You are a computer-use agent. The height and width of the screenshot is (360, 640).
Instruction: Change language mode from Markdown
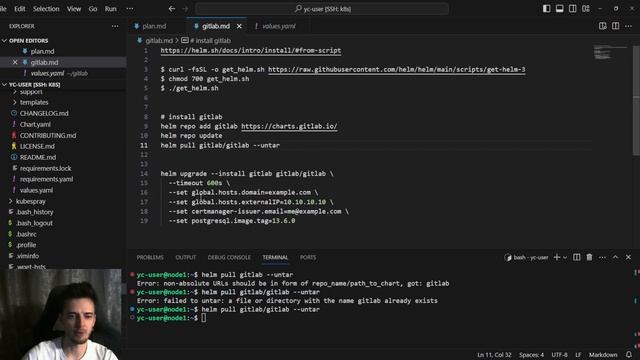pos(603,355)
